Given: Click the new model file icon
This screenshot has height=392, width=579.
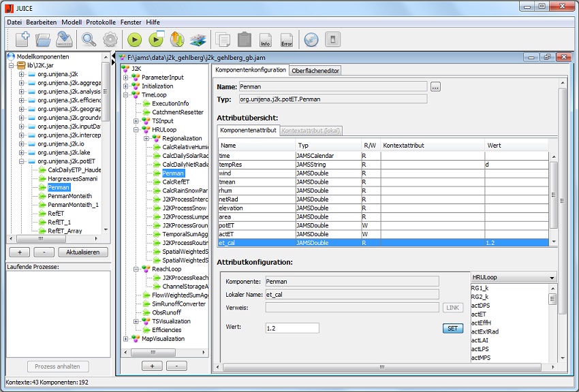Looking at the screenshot, I should [x=22, y=39].
